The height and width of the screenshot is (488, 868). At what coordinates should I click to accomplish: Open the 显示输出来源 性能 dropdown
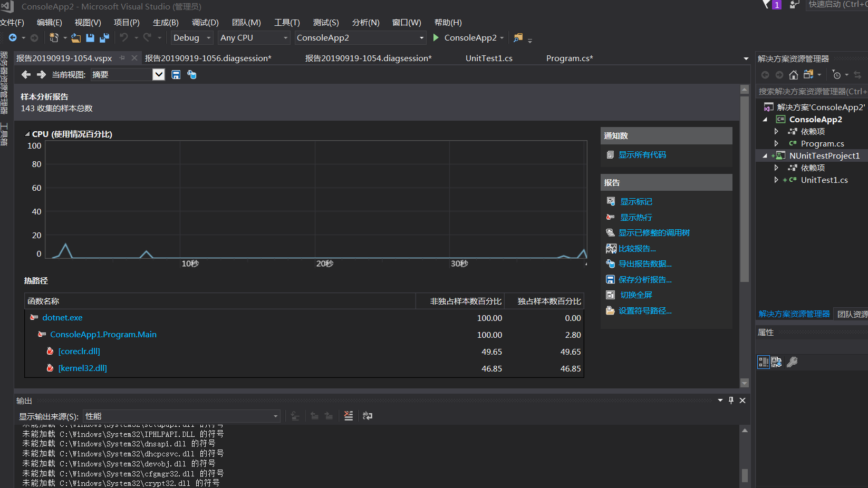[275, 416]
